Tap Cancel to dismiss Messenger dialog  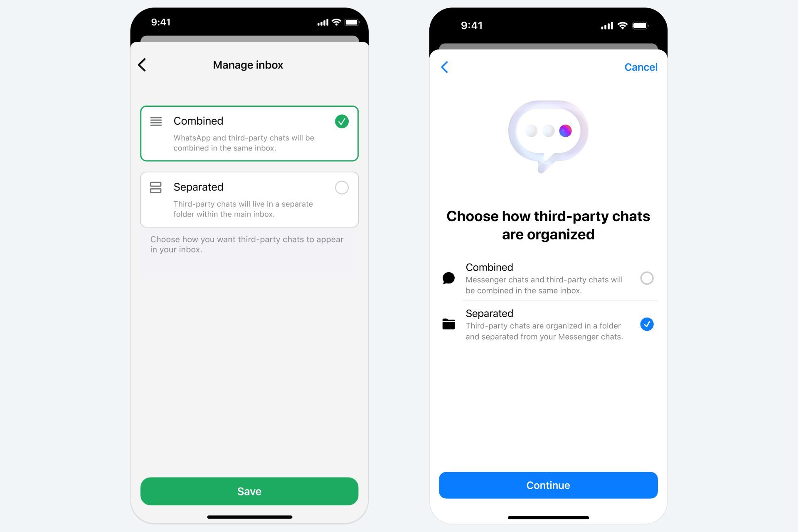tap(641, 67)
